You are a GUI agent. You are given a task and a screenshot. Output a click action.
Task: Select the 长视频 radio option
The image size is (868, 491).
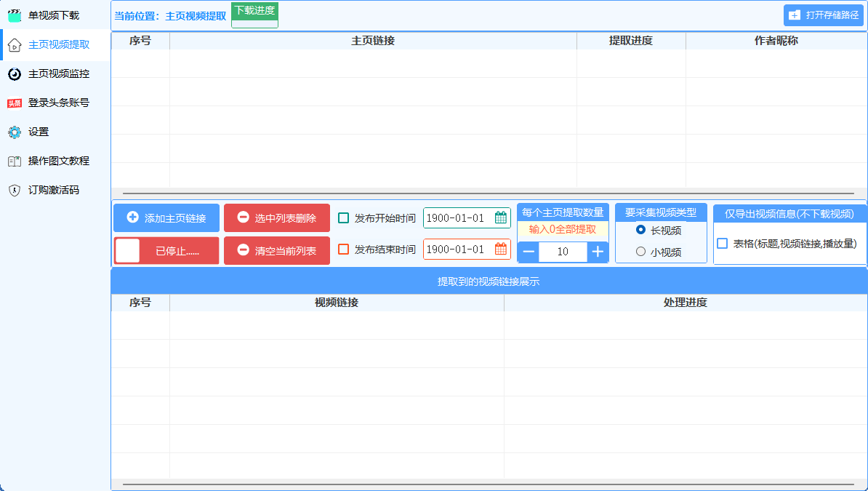640,230
